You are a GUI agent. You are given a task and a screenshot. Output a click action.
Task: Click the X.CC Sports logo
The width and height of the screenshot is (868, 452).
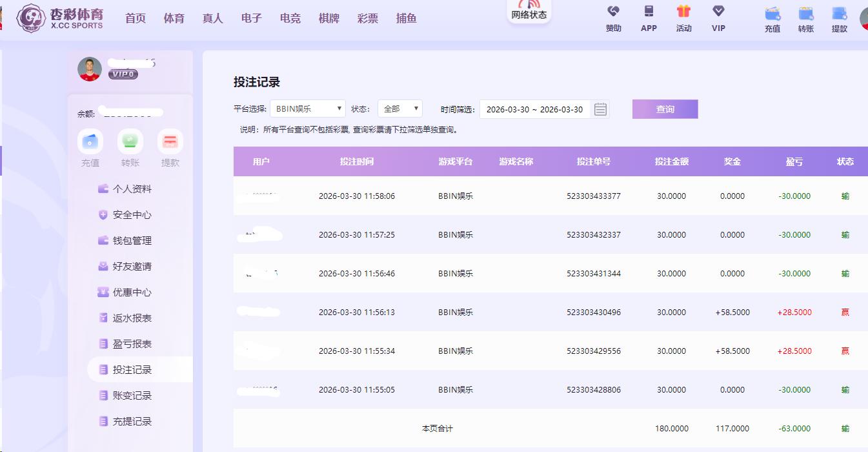click(60, 17)
